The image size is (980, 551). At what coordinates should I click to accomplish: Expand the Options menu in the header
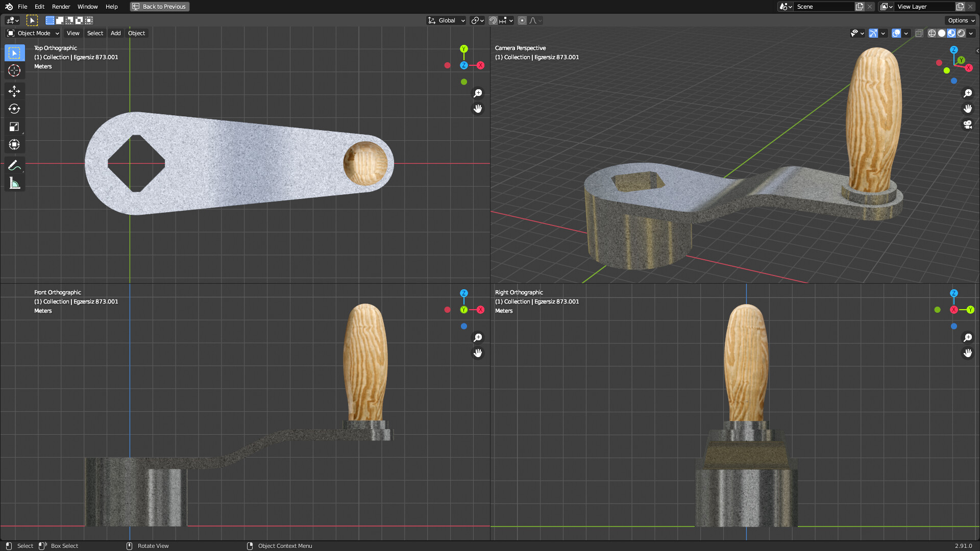point(960,20)
